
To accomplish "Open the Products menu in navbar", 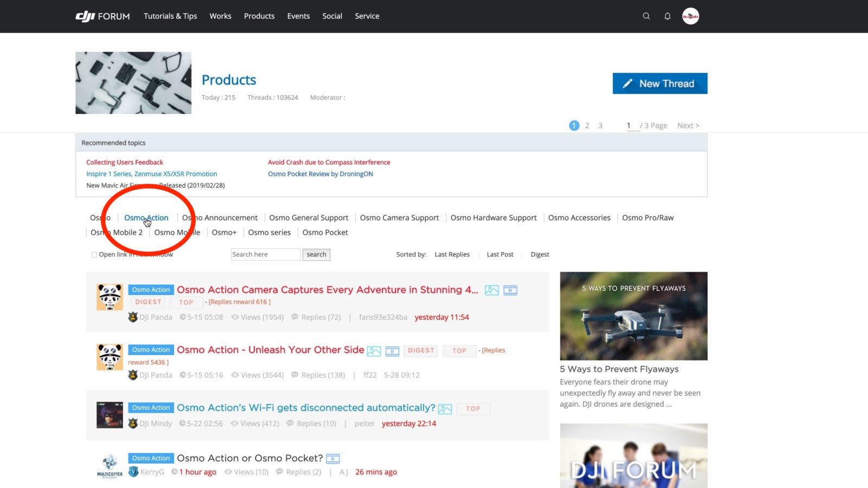I will 259,16.
